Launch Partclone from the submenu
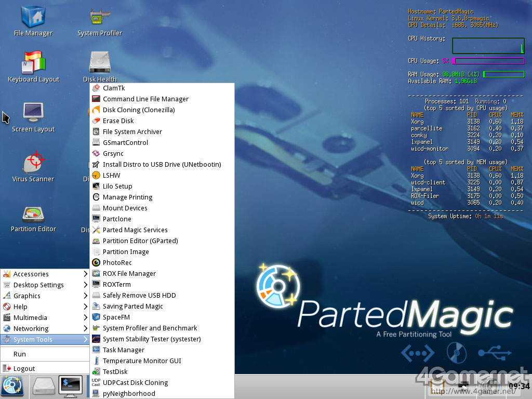This screenshot has width=532, height=399. point(162,219)
